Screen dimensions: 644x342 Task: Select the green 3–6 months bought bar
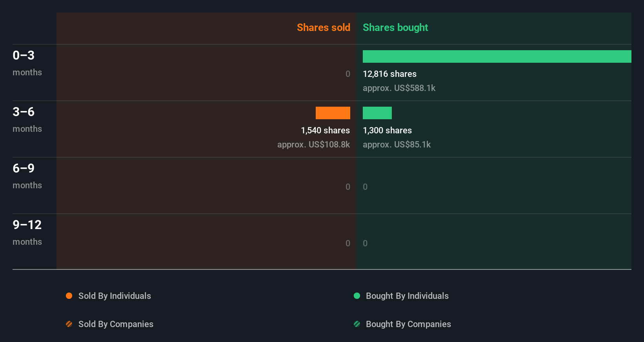coord(377,113)
